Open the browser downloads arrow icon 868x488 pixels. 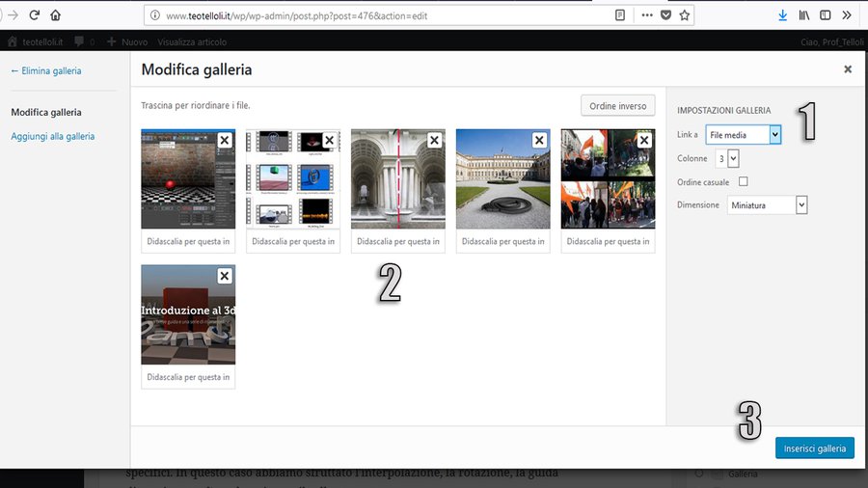pyautogui.click(x=782, y=15)
